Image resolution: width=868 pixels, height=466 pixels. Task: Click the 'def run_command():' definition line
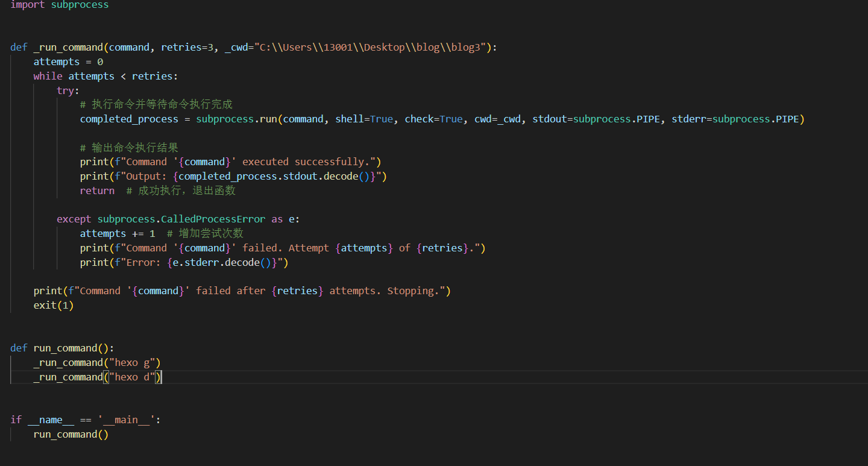pyautogui.click(x=62, y=348)
